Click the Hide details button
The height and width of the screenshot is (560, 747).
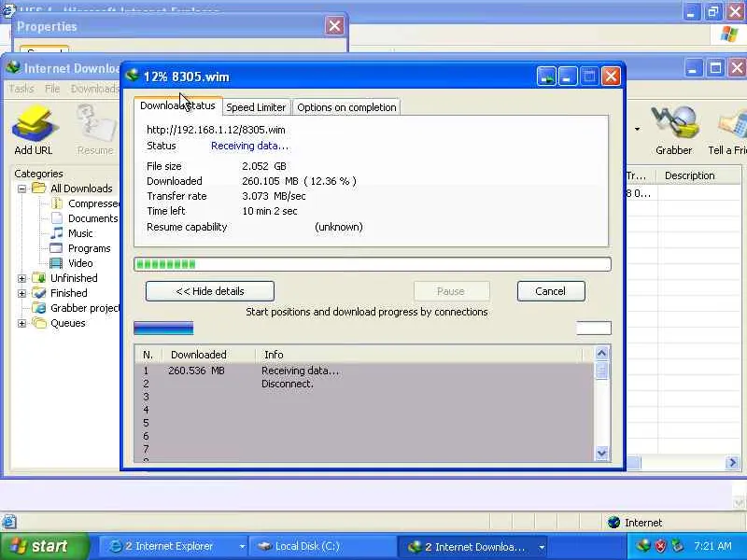point(210,291)
